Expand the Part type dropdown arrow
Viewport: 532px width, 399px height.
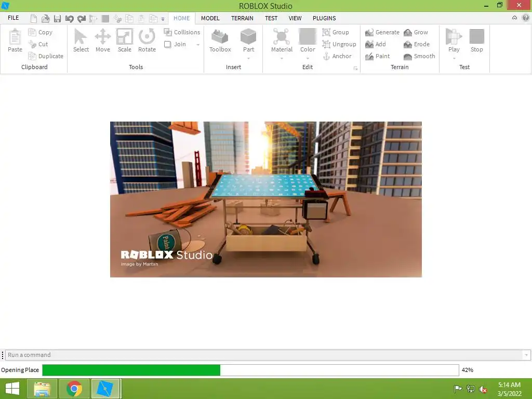point(248,58)
